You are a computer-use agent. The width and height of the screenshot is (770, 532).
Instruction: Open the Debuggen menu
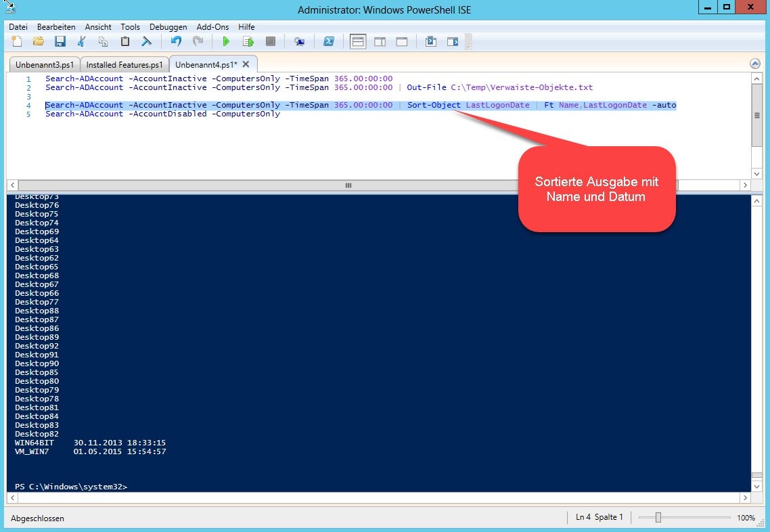(x=168, y=27)
